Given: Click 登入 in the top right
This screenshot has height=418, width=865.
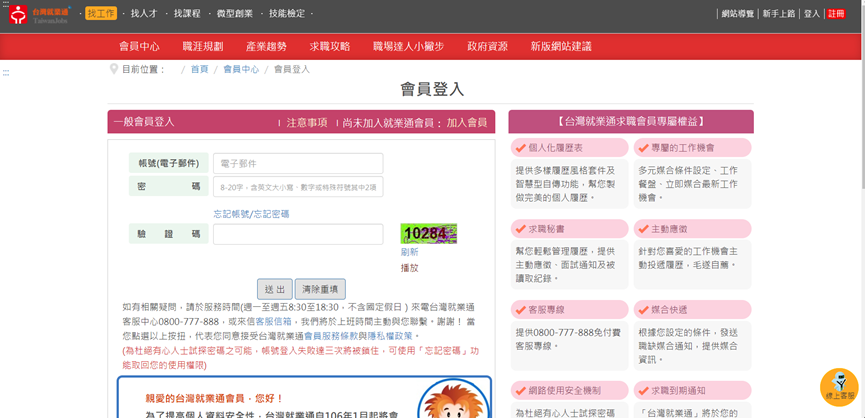Looking at the screenshot, I should pos(811,14).
